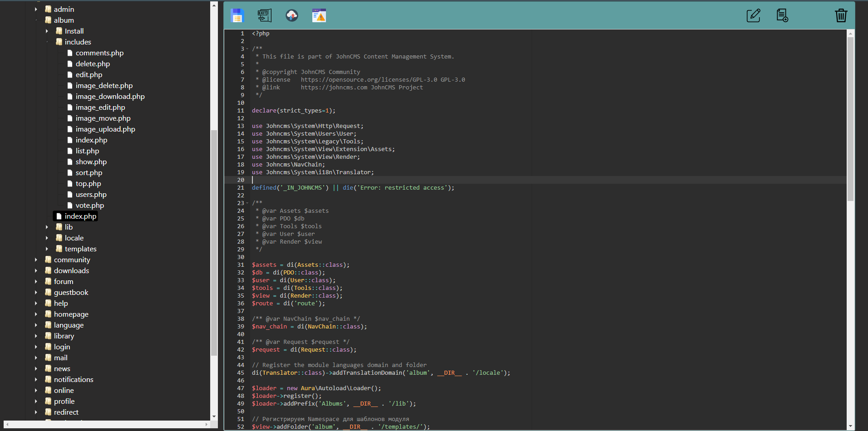Click the cloud upload icon
The image size is (868, 431).
coord(292,16)
